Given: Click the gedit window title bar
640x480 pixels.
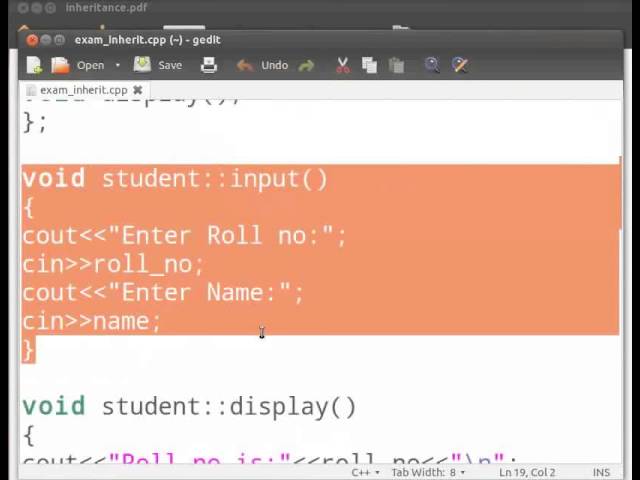Looking at the screenshot, I should [320, 40].
